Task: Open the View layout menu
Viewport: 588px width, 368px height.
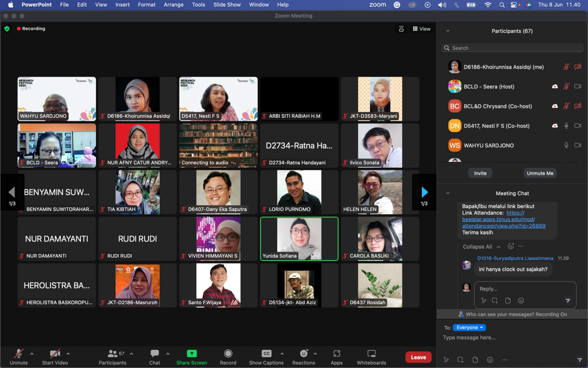Action: (x=421, y=29)
